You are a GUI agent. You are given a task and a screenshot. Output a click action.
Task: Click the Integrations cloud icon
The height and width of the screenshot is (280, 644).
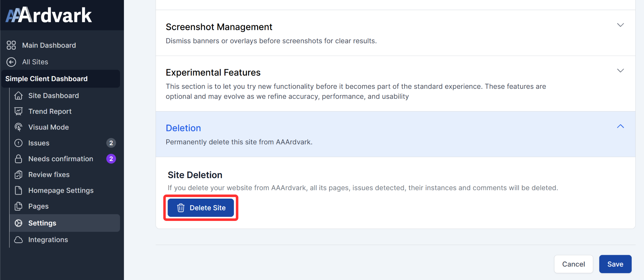coord(19,240)
